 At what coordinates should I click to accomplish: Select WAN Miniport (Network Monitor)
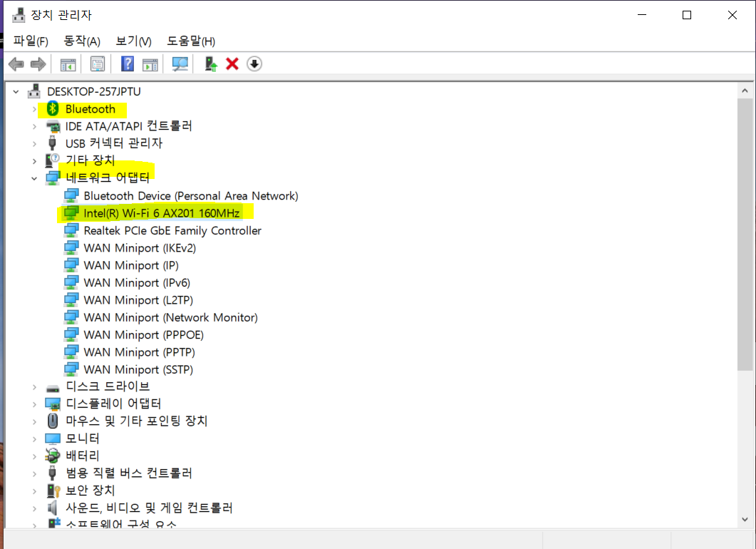point(171,317)
